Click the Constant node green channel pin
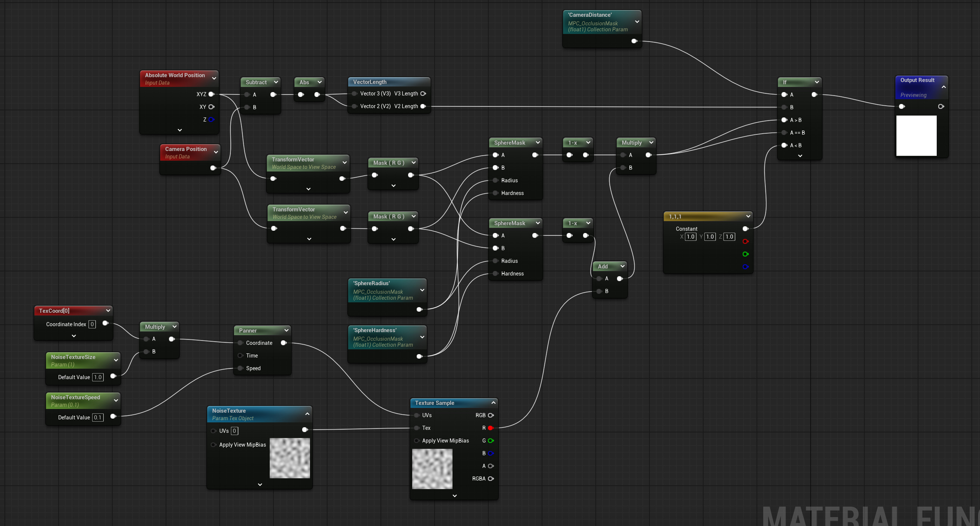The image size is (980, 526). tap(745, 254)
